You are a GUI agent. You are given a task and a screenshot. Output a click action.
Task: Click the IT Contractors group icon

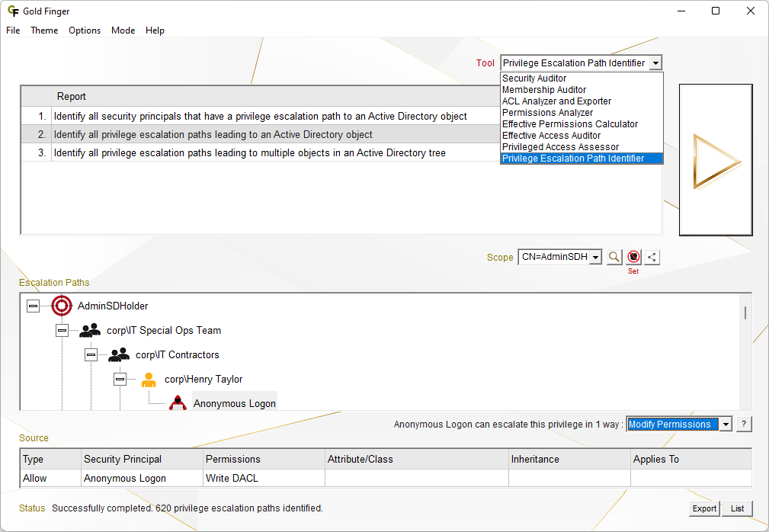(119, 355)
